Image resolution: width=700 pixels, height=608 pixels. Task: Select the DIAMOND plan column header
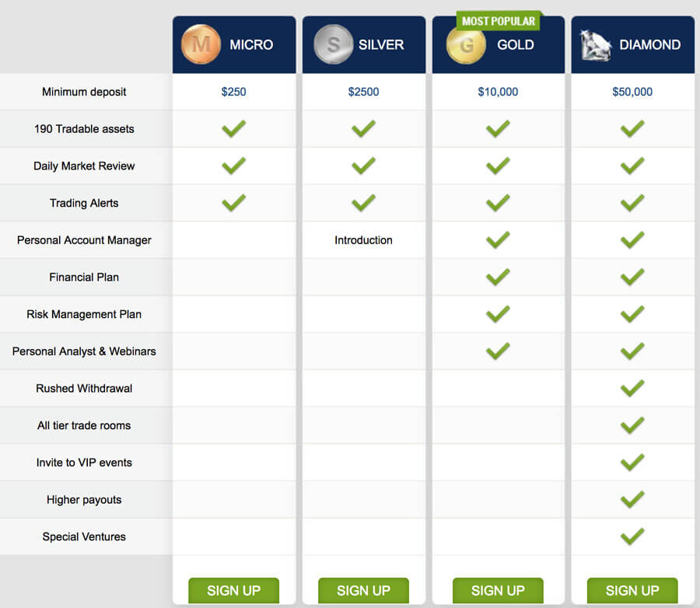(632, 45)
